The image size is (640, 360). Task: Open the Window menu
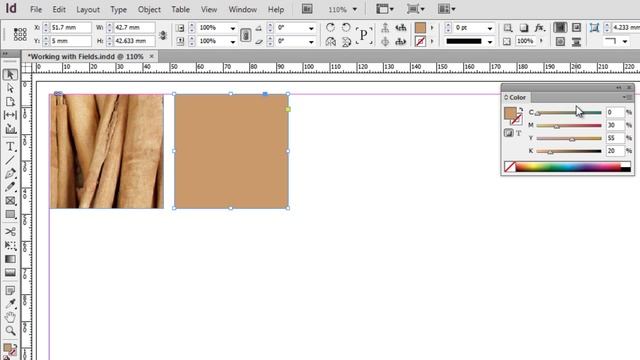coord(242,9)
